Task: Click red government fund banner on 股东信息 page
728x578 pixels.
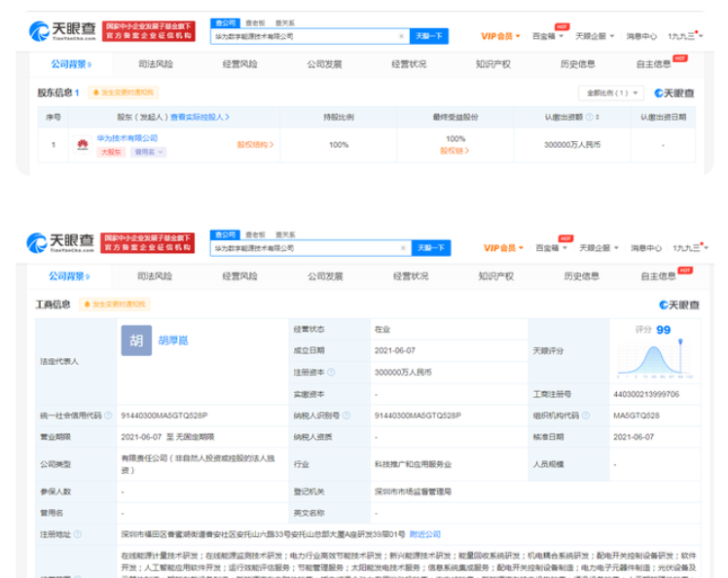Action: 149,31
